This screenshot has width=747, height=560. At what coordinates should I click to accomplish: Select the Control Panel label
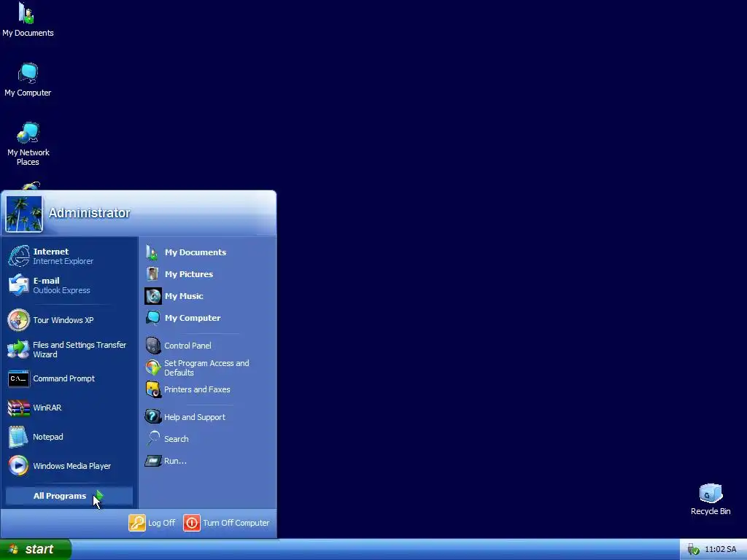click(187, 346)
